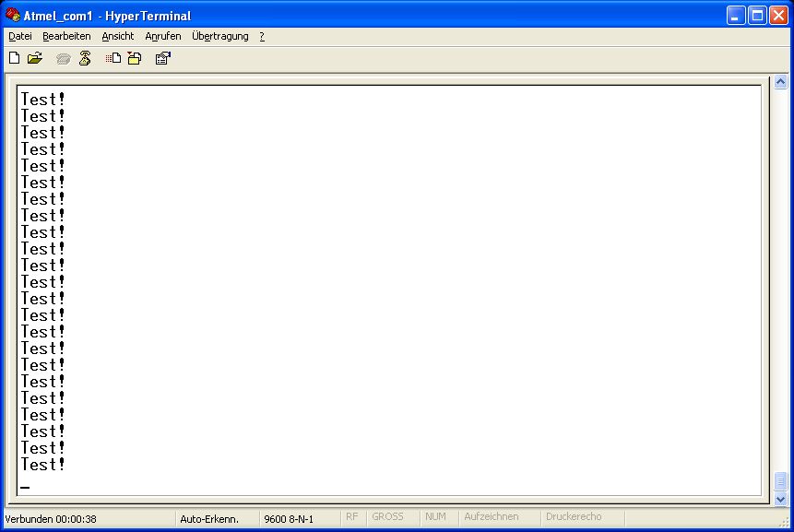Open the Bearbeiten menu

pyautogui.click(x=66, y=36)
